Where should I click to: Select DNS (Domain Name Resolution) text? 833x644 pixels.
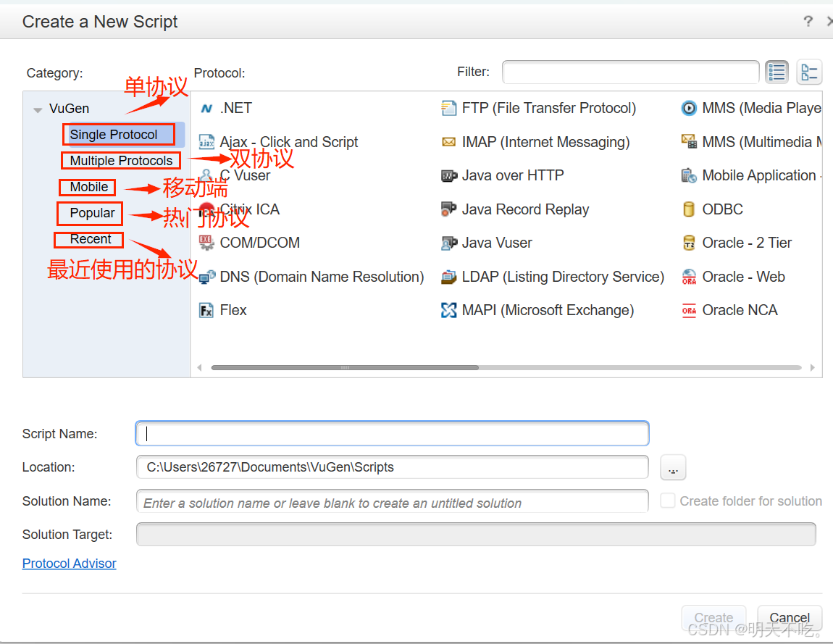tap(322, 277)
